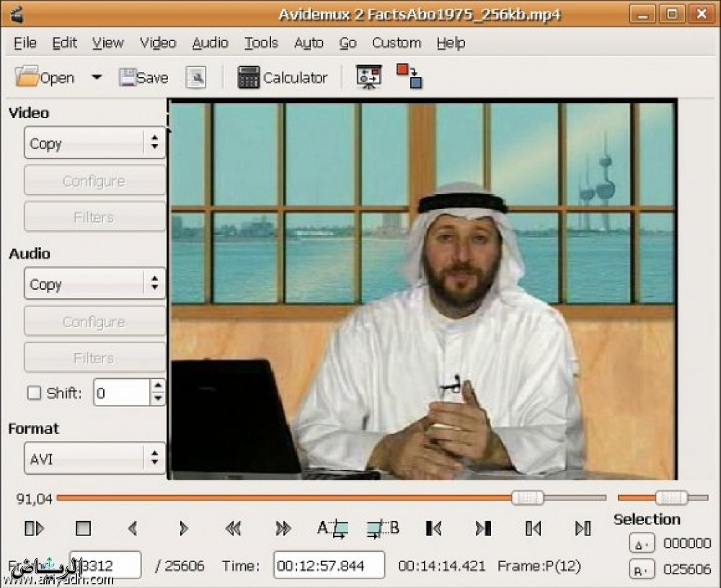Minimize the Avidemux window
The height and width of the screenshot is (588, 721).
(x=642, y=14)
